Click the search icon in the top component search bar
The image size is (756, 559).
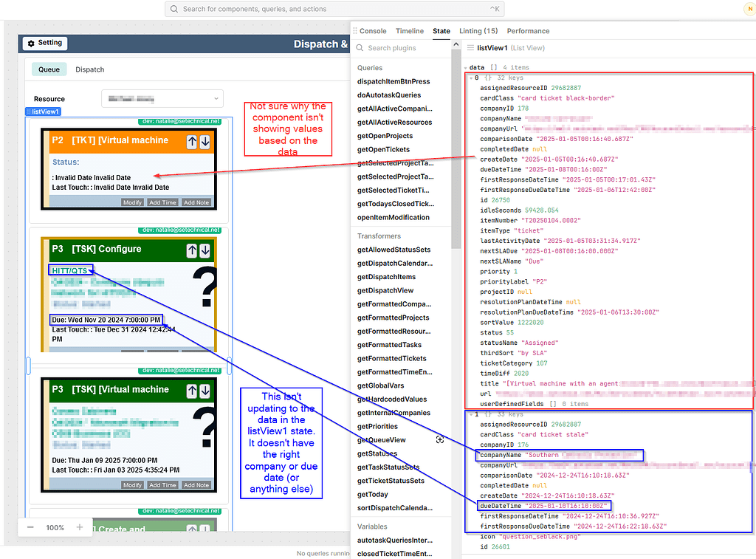pyautogui.click(x=173, y=9)
